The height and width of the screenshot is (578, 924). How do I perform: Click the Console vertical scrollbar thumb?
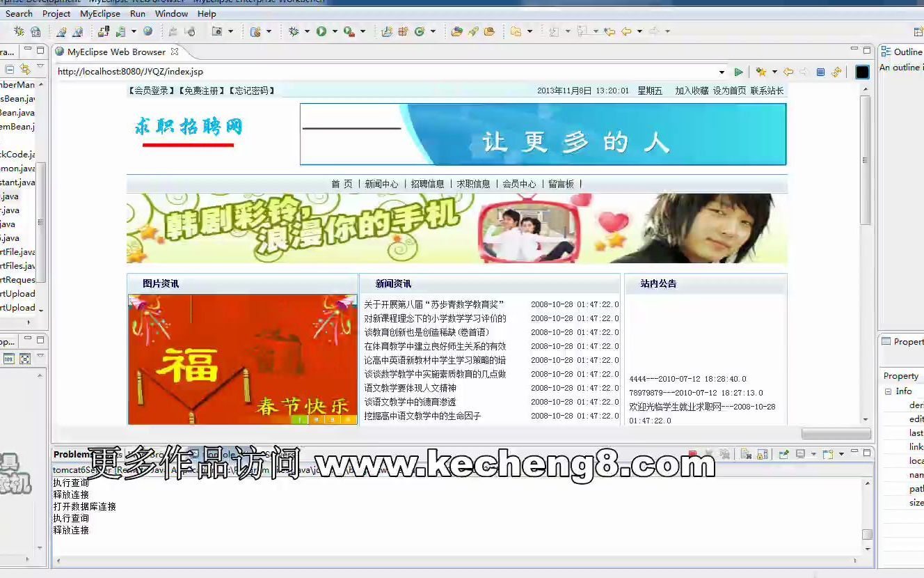pos(867,535)
